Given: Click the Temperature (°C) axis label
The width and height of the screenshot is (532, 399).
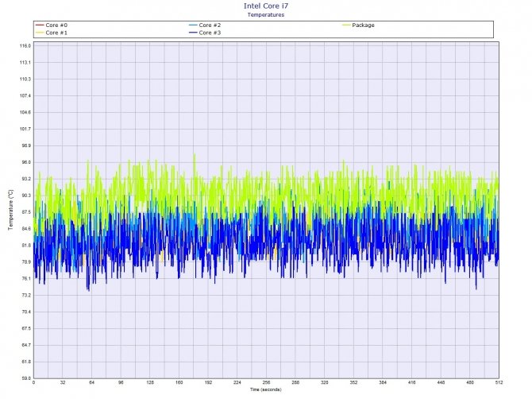Looking at the screenshot, I should pos(10,210).
